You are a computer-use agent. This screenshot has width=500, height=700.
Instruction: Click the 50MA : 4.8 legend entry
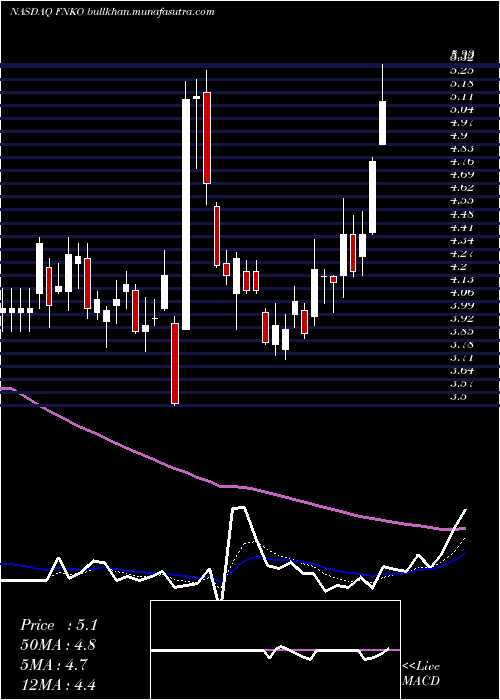point(58,645)
